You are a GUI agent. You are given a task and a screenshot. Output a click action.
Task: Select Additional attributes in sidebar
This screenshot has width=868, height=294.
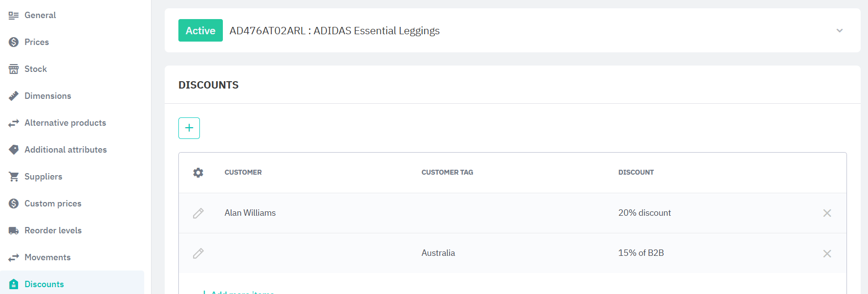[65, 150]
